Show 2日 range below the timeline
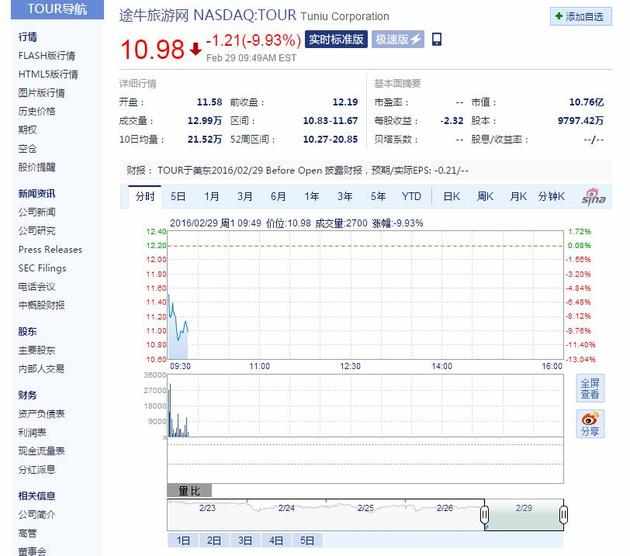 coord(214,541)
